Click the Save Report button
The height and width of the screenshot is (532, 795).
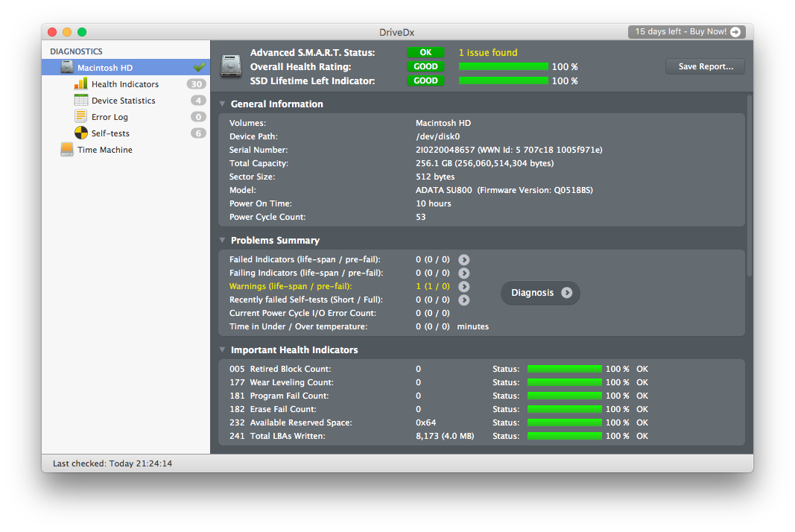click(x=706, y=66)
